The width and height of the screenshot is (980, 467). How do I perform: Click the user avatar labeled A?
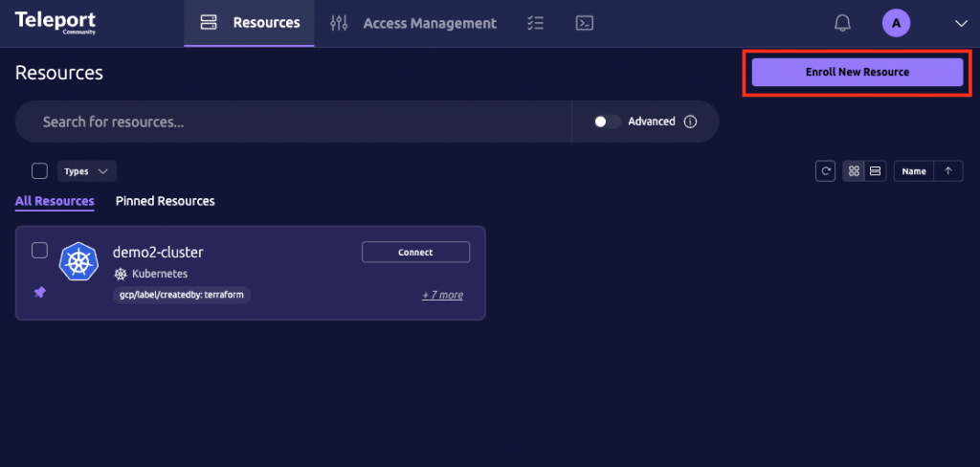[896, 23]
